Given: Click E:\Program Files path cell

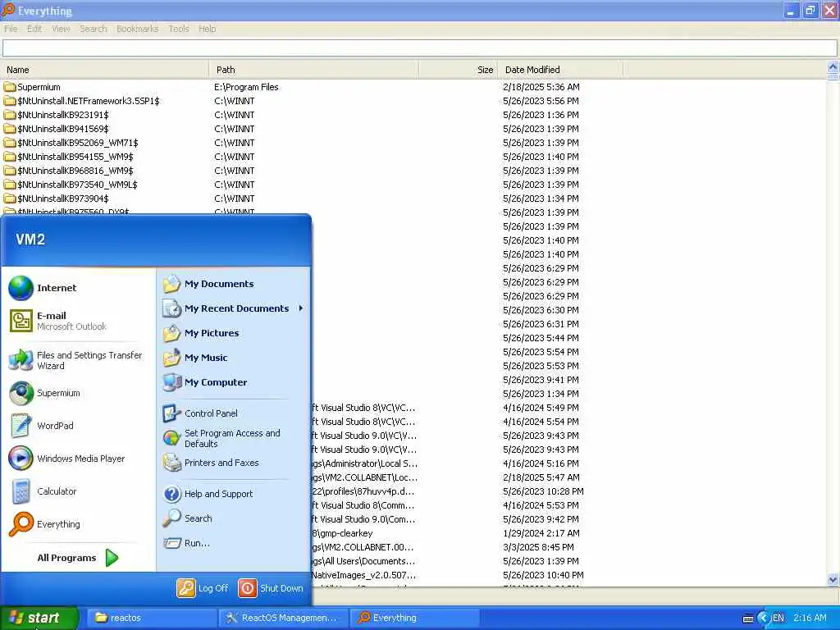Looking at the screenshot, I should click(246, 87).
